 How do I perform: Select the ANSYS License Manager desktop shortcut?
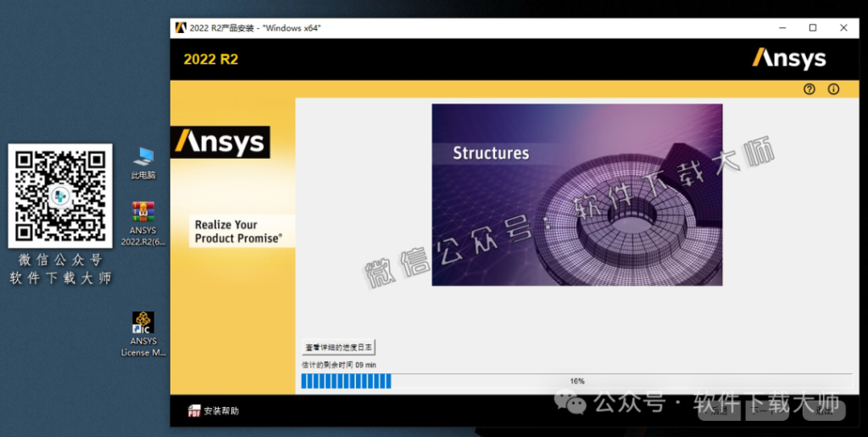tap(143, 334)
